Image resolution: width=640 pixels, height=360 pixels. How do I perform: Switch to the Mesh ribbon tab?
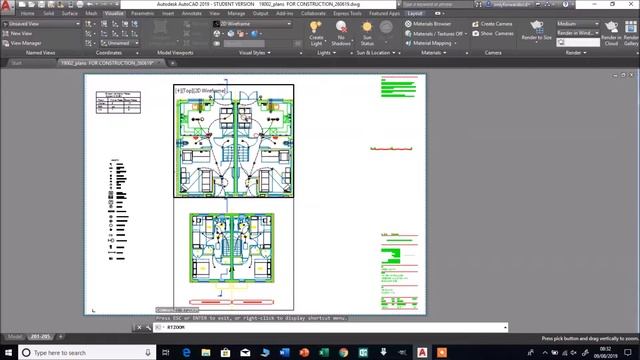(91, 13)
